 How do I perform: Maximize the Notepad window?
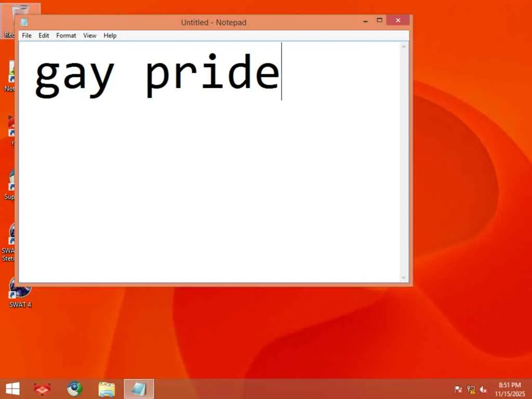coord(379,20)
